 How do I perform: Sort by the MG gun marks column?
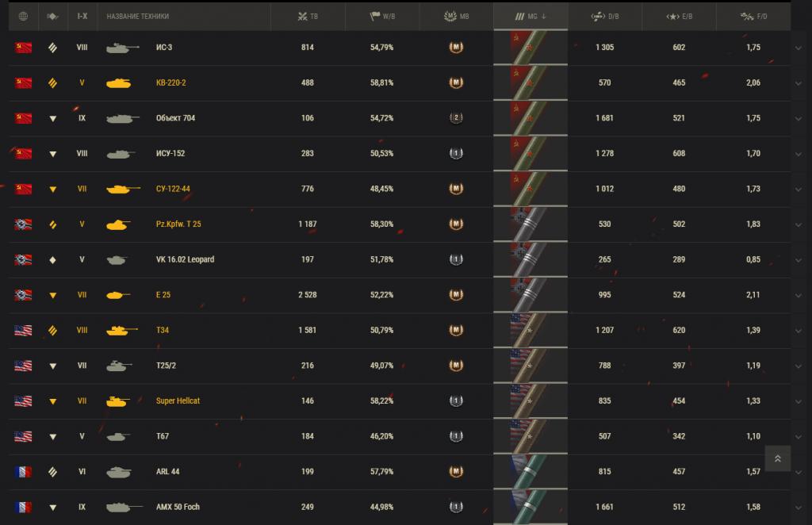[530, 16]
